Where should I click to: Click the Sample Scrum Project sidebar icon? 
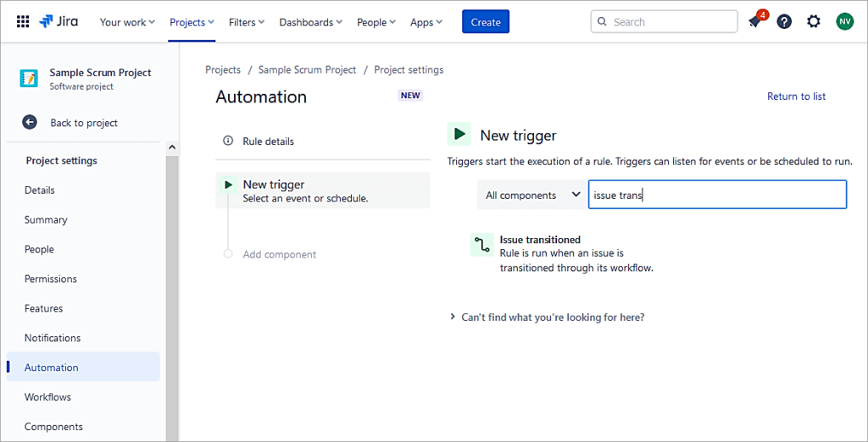(x=30, y=79)
